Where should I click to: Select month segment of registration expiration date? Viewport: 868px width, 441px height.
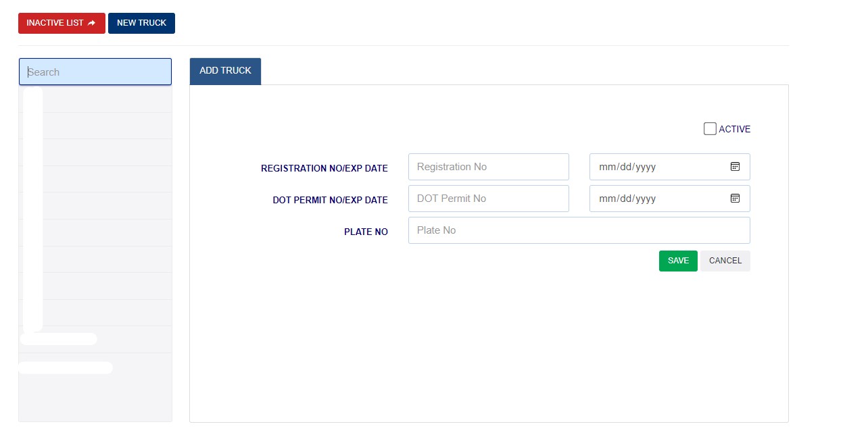(606, 167)
